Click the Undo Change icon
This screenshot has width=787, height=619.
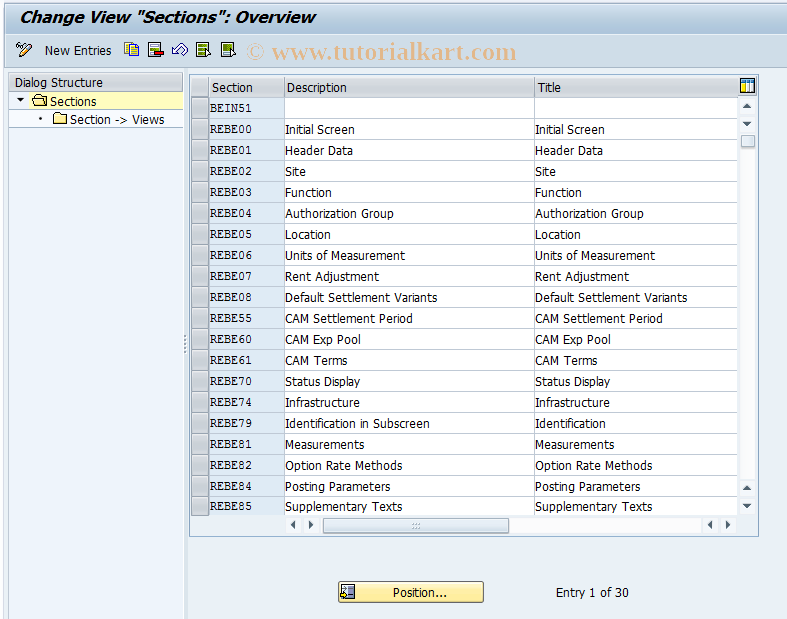[x=180, y=50]
